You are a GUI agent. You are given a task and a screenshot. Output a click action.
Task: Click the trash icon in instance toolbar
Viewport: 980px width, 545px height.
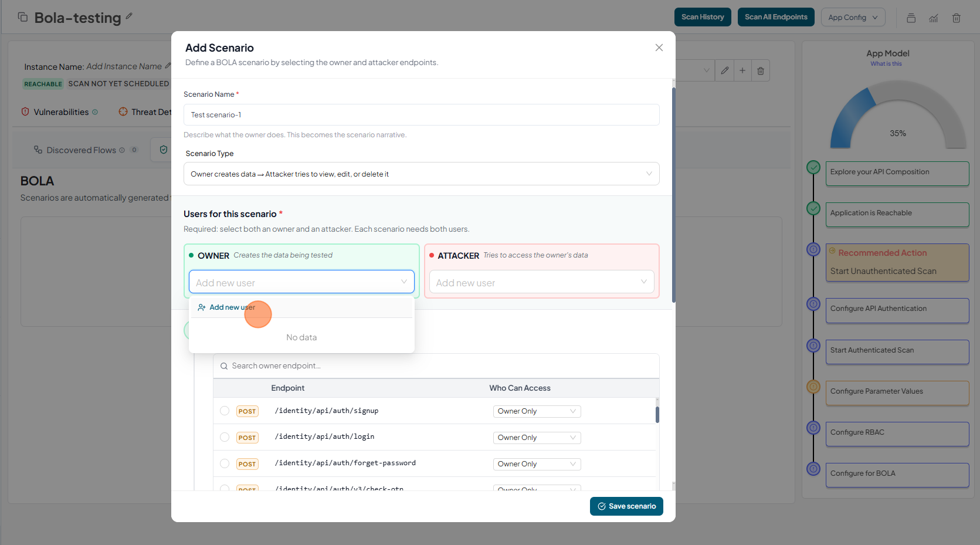pyautogui.click(x=761, y=70)
